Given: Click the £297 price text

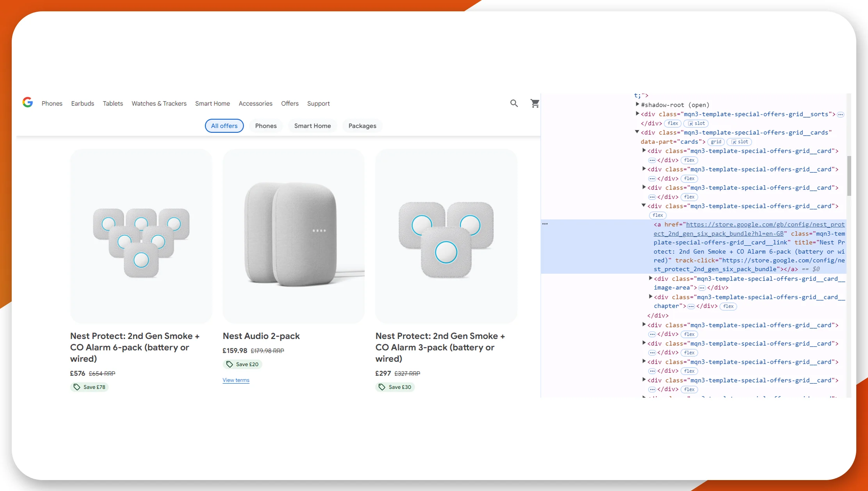Looking at the screenshot, I should (383, 373).
